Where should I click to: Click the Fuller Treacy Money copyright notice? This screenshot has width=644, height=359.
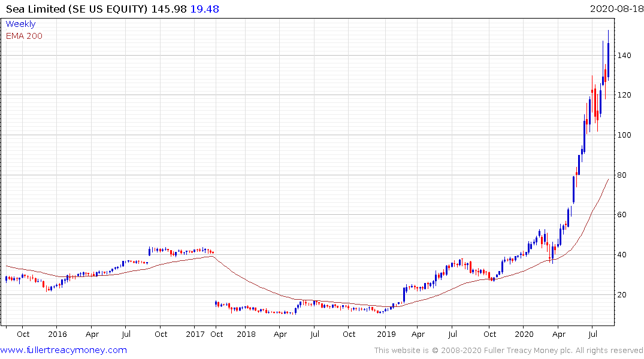(x=509, y=351)
